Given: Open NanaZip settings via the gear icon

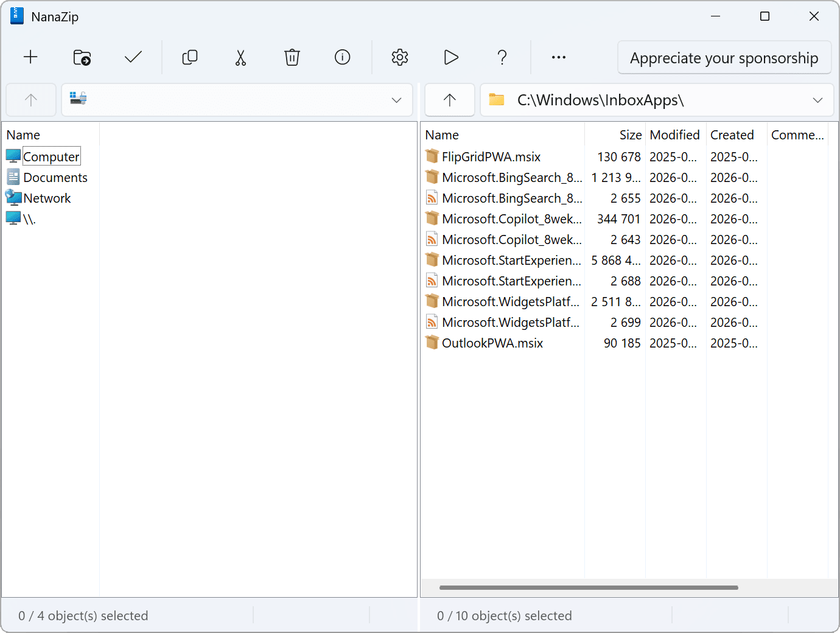Looking at the screenshot, I should [x=400, y=57].
